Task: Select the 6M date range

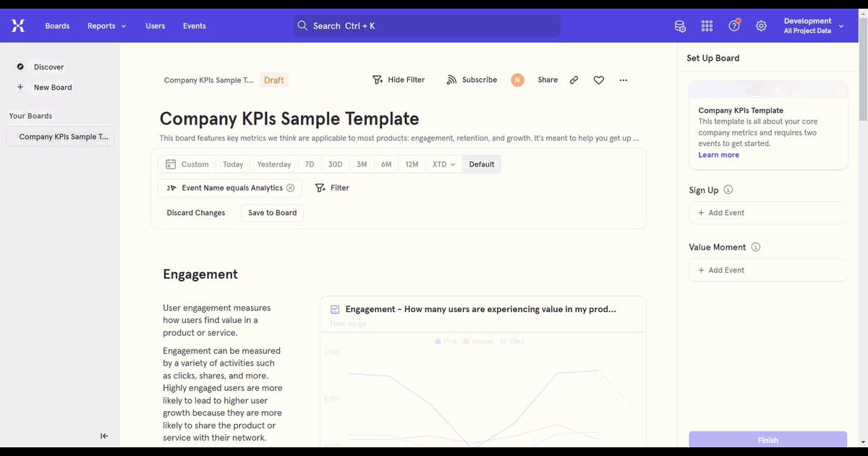Action: coord(386,164)
